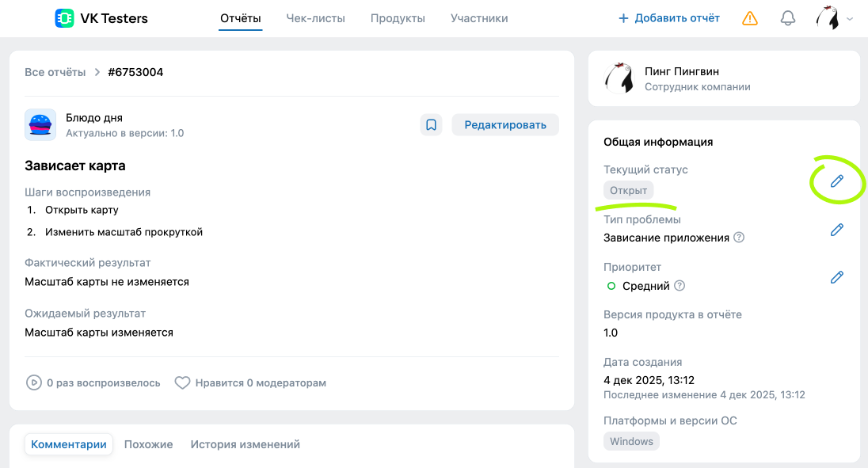Click the Средний priority value
Image resolution: width=868 pixels, height=468 pixels.
[x=646, y=286]
